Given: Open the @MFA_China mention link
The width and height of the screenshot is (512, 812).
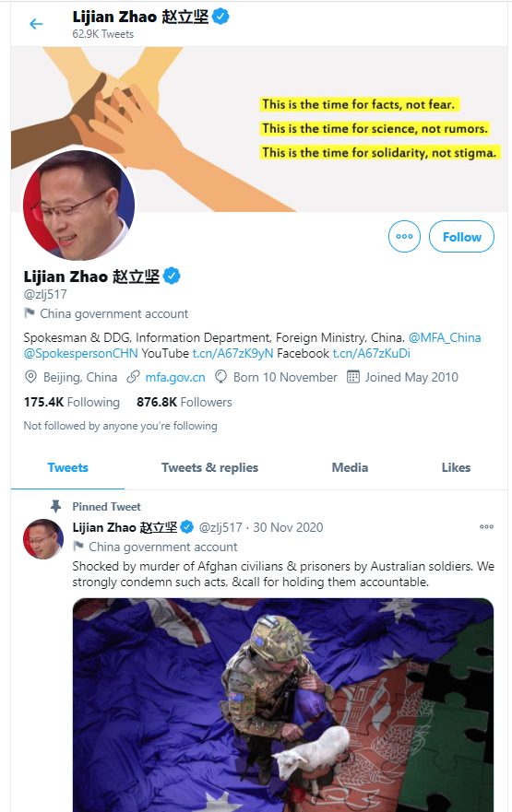Looking at the screenshot, I should (x=445, y=337).
